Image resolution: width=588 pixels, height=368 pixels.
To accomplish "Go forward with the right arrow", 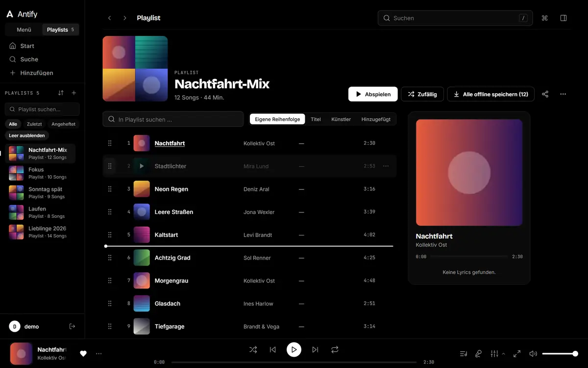I will click(125, 18).
